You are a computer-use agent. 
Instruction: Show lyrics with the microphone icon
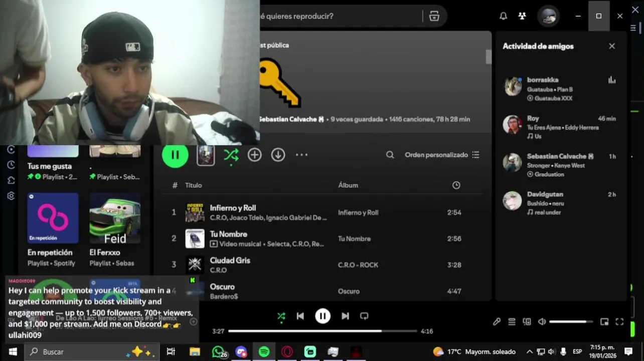click(497, 322)
